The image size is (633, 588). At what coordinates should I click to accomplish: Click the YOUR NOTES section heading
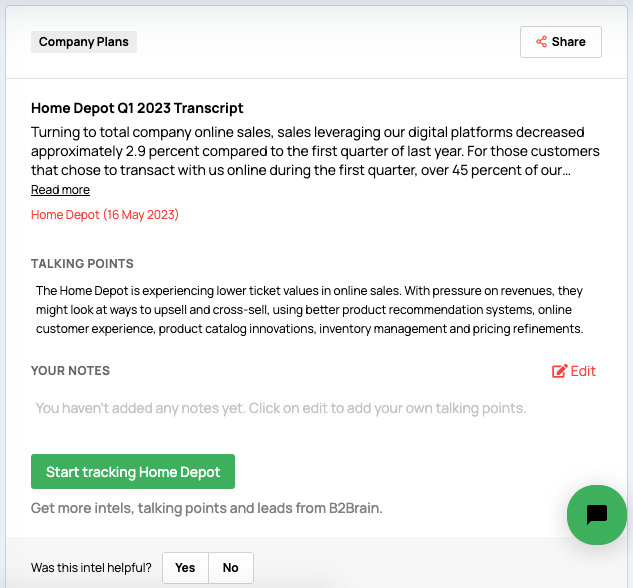[x=70, y=371]
